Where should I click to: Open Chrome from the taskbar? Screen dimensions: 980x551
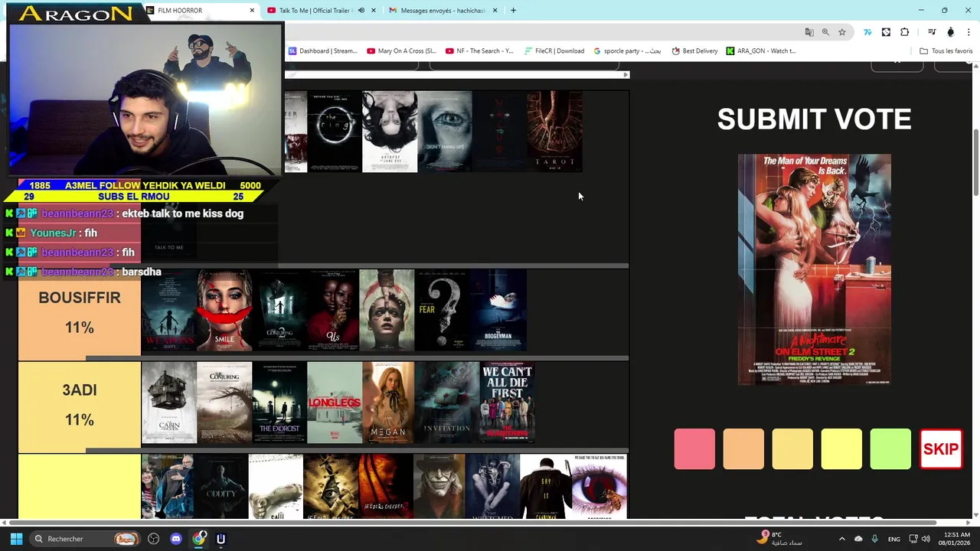click(x=198, y=539)
